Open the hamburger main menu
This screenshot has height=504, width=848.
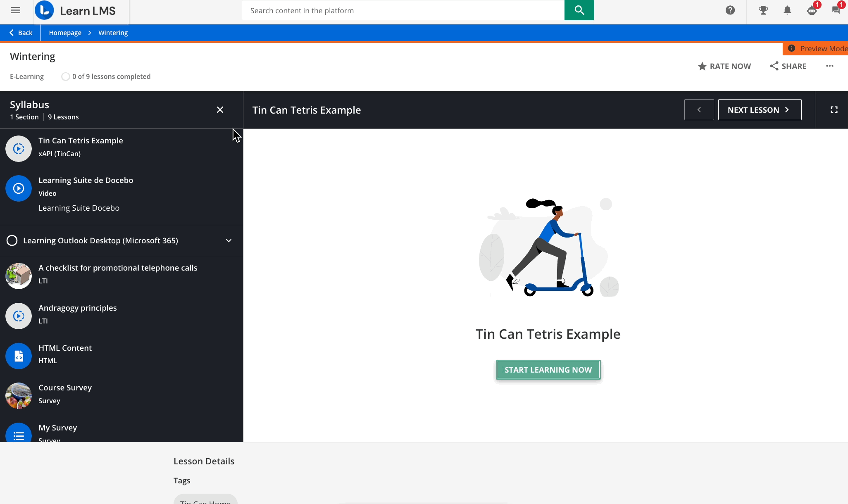tap(16, 10)
